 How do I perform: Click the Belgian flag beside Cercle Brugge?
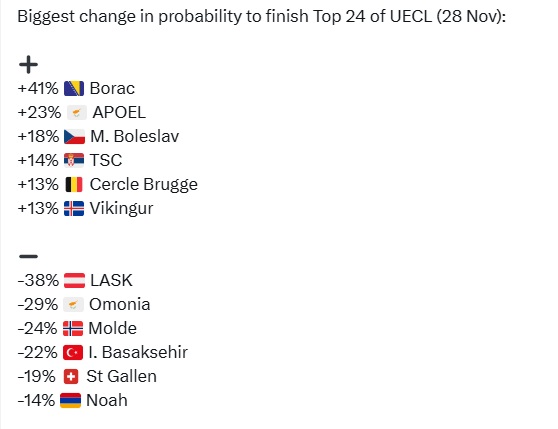coord(74,185)
